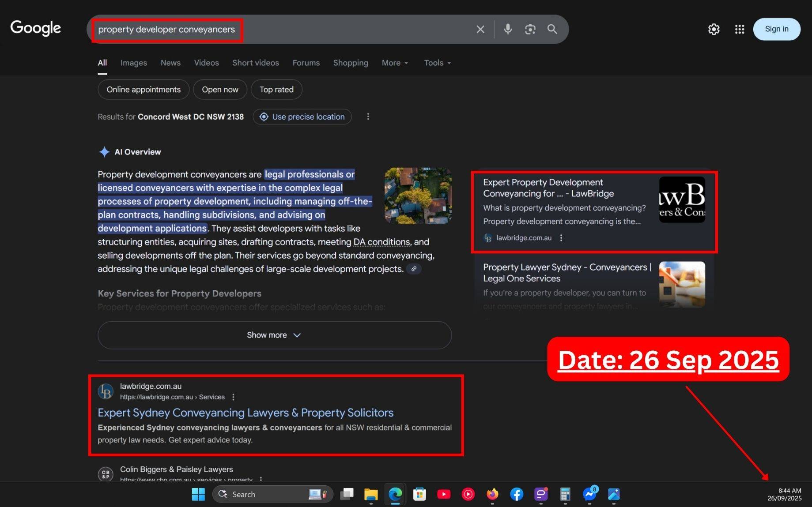Expand AI Overview with Show more
This screenshot has height=507, width=812.
point(274,335)
